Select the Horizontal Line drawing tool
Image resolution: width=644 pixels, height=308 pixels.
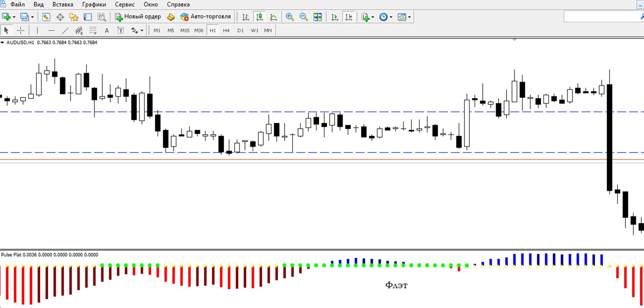(51, 31)
